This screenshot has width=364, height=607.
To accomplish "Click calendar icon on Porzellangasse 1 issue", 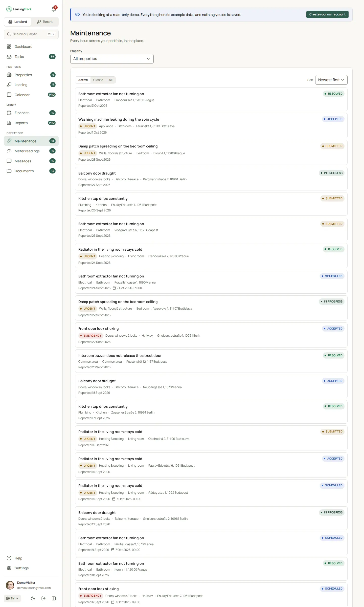I will pyautogui.click(x=114, y=288).
